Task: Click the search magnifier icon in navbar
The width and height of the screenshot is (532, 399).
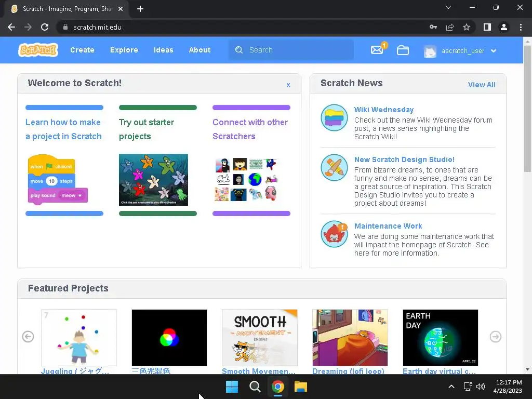Action: 239,50
